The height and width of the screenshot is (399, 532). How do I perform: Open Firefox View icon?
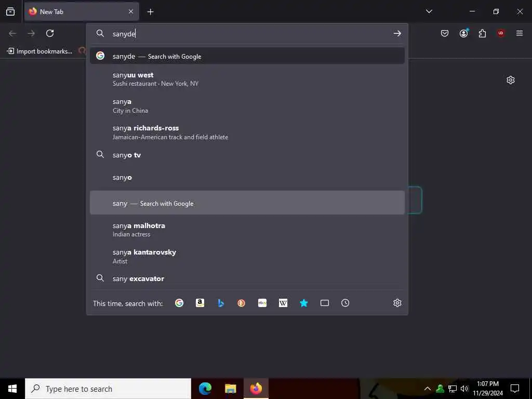[10, 11]
